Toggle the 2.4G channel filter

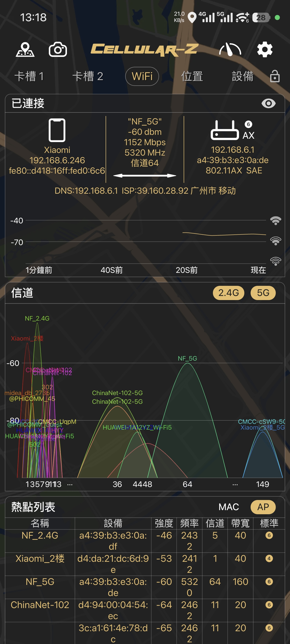[228, 293]
